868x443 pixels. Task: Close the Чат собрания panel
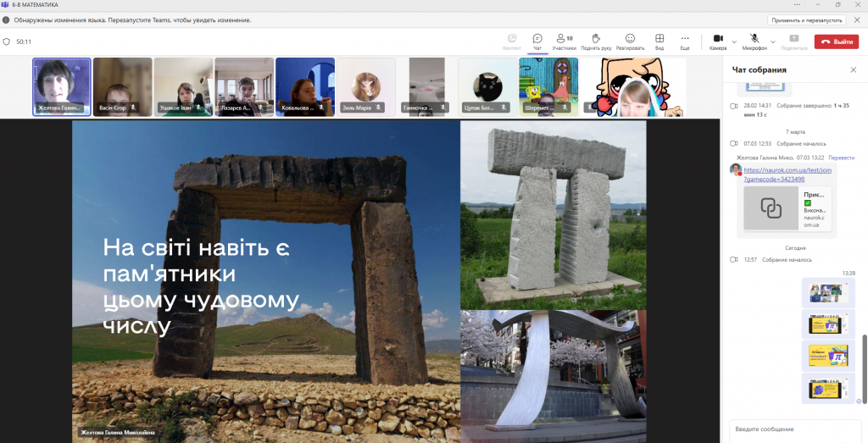click(x=853, y=69)
